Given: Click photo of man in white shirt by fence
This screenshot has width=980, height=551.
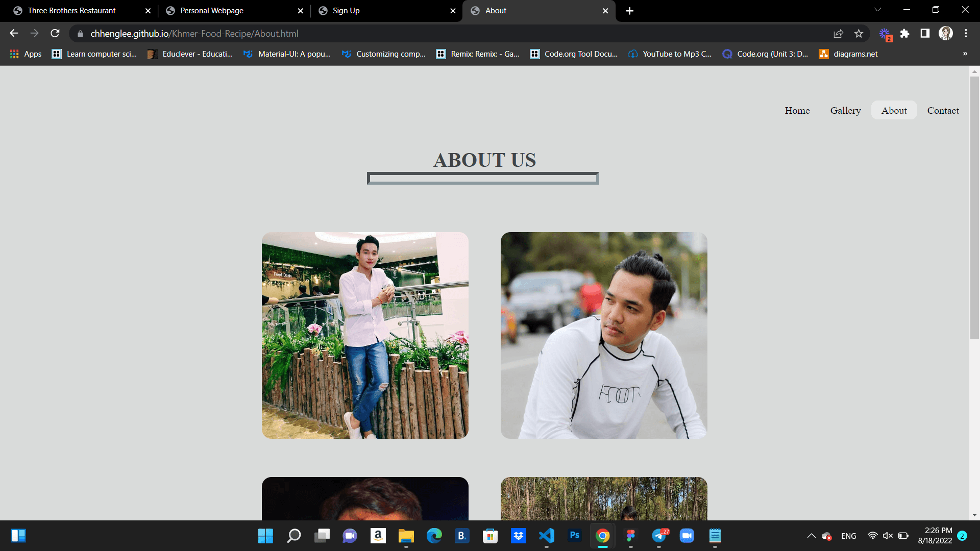Looking at the screenshot, I should point(365,335).
